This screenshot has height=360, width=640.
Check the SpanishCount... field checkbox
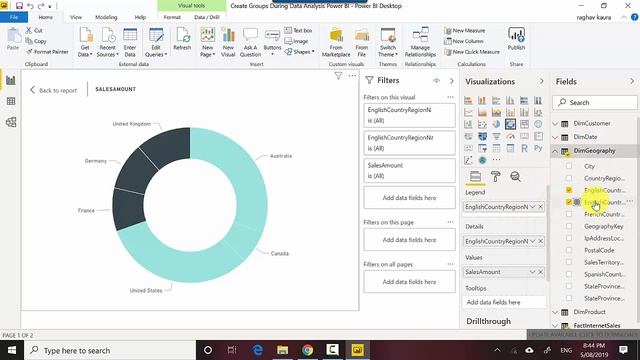[569, 274]
